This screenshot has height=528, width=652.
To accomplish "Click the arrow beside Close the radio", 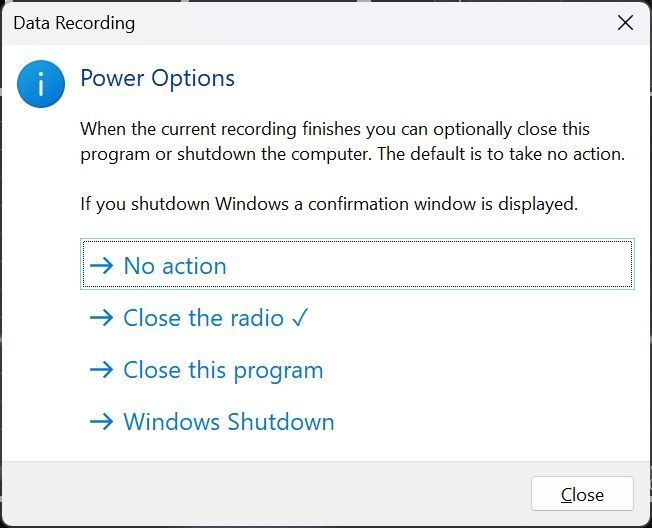I will pos(101,318).
